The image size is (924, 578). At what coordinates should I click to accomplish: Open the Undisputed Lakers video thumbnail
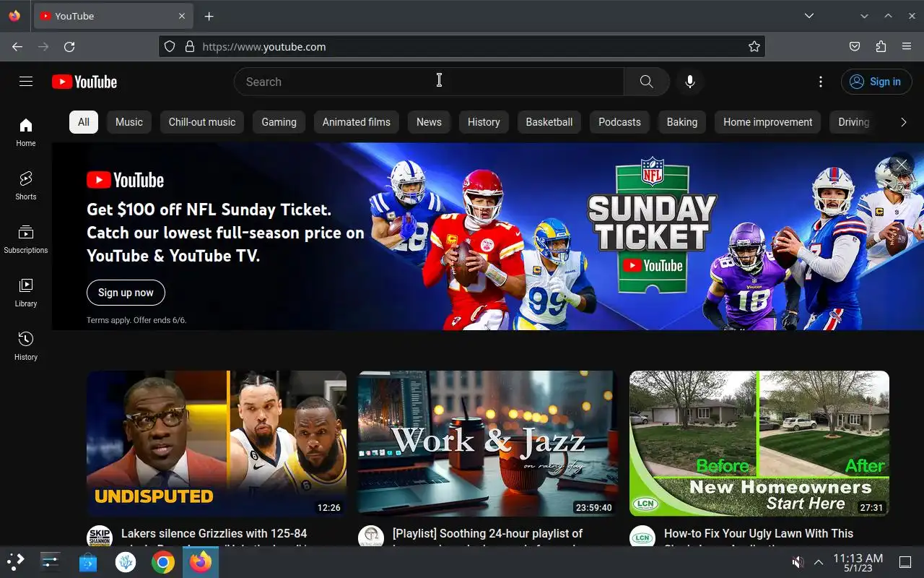pos(217,444)
